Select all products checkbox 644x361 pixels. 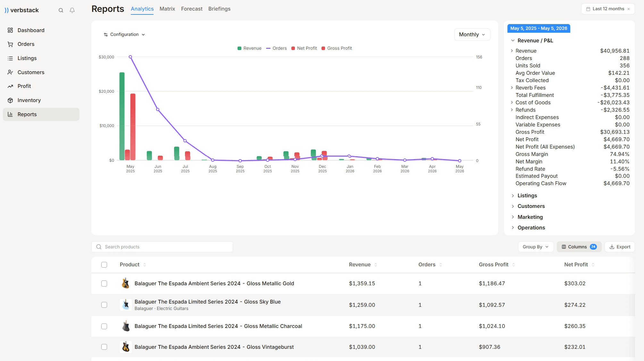click(x=104, y=265)
